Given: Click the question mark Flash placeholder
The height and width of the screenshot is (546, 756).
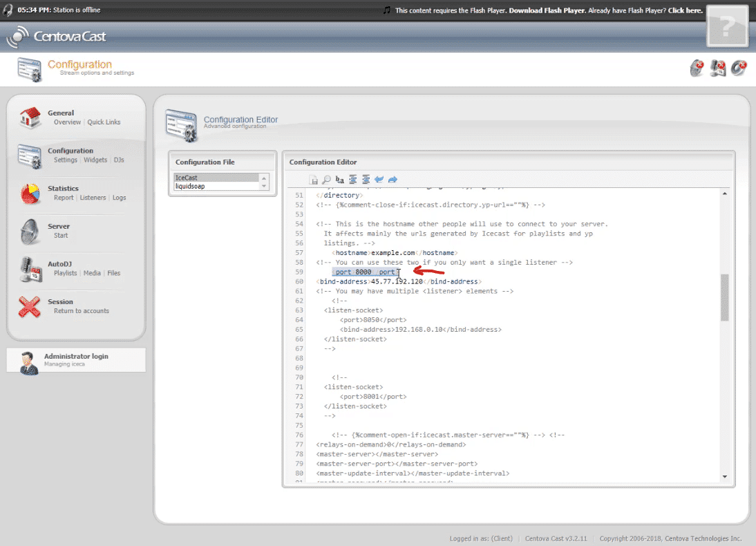Looking at the screenshot, I should coord(727,26).
